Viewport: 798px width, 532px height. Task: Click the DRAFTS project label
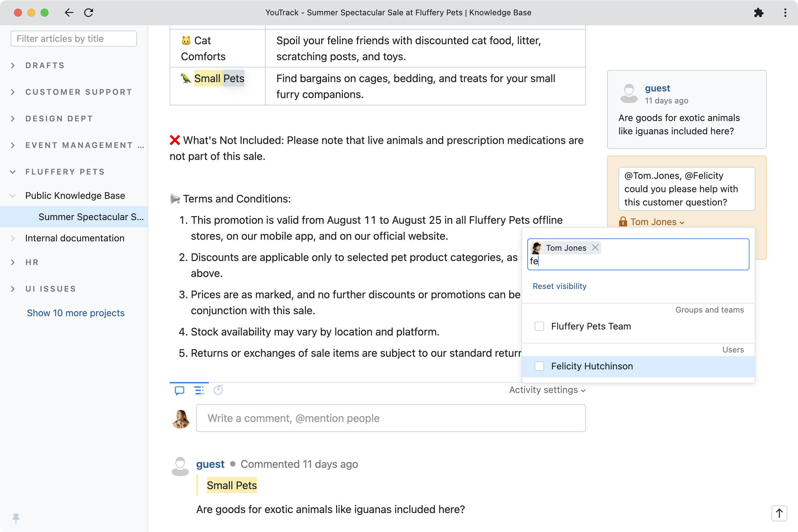coord(45,66)
